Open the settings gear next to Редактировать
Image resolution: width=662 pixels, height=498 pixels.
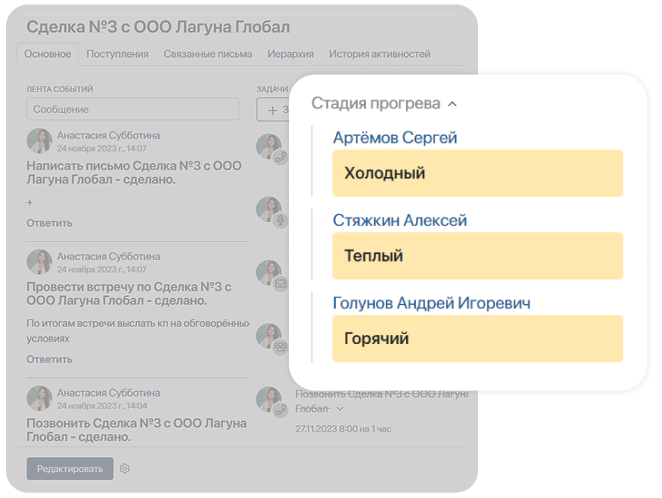click(x=125, y=468)
